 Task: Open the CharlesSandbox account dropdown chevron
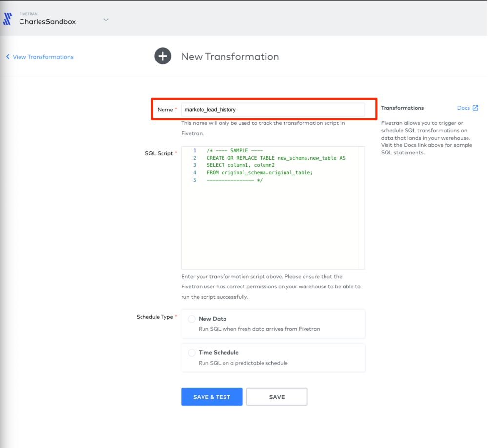(x=106, y=20)
